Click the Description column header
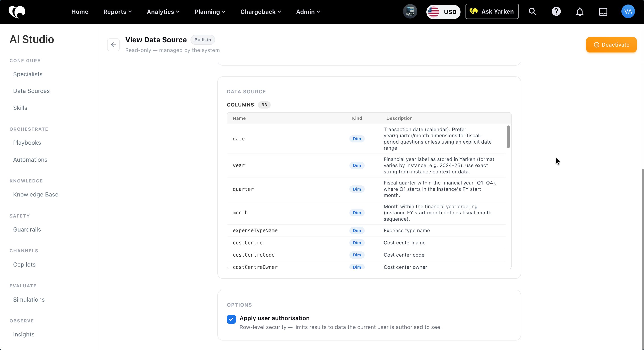Image resolution: width=644 pixels, height=350 pixels. click(400, 118)
